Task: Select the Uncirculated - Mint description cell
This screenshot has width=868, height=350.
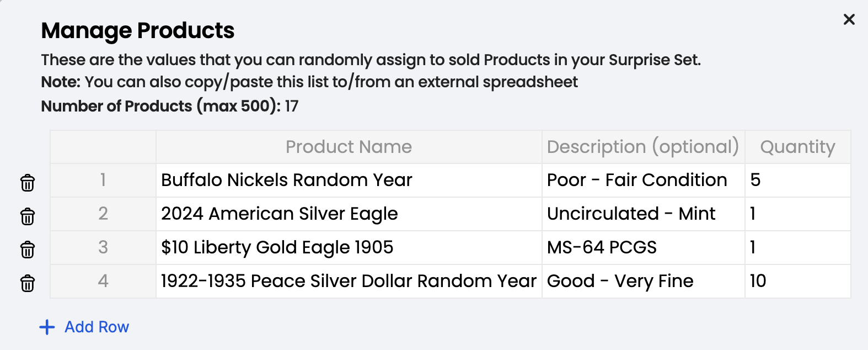Action: coord(644,214)
